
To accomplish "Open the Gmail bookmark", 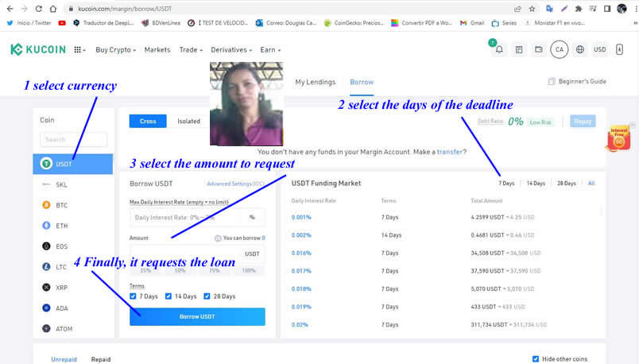I will [472, 23].
